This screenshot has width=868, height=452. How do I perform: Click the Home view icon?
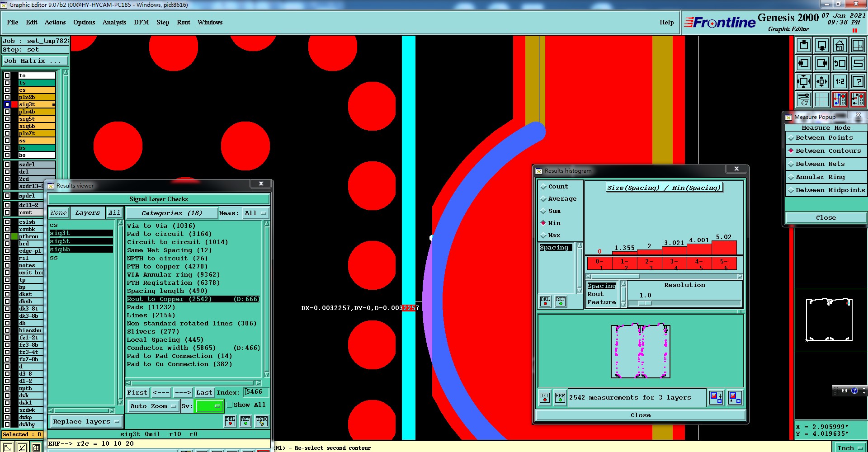click(x=840, y=45)
